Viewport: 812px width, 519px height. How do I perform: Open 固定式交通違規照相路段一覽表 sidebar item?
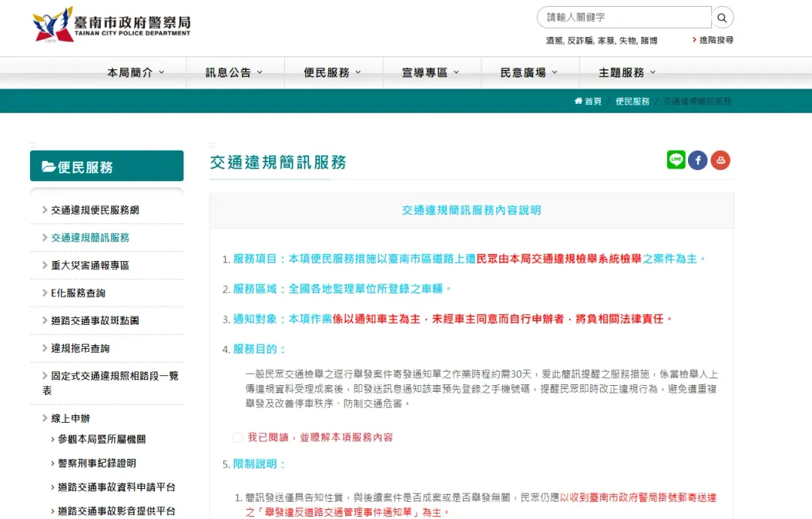111,383
